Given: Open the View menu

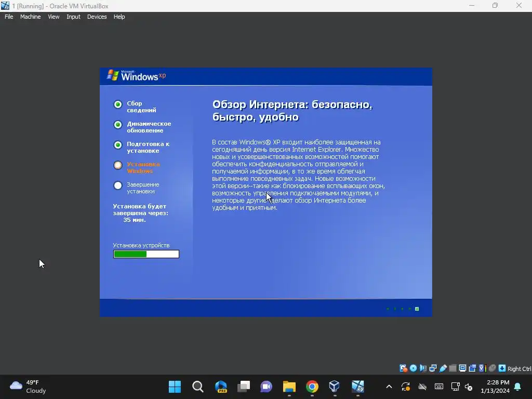Looking at the screenshot, I should [x=54, y=17].
